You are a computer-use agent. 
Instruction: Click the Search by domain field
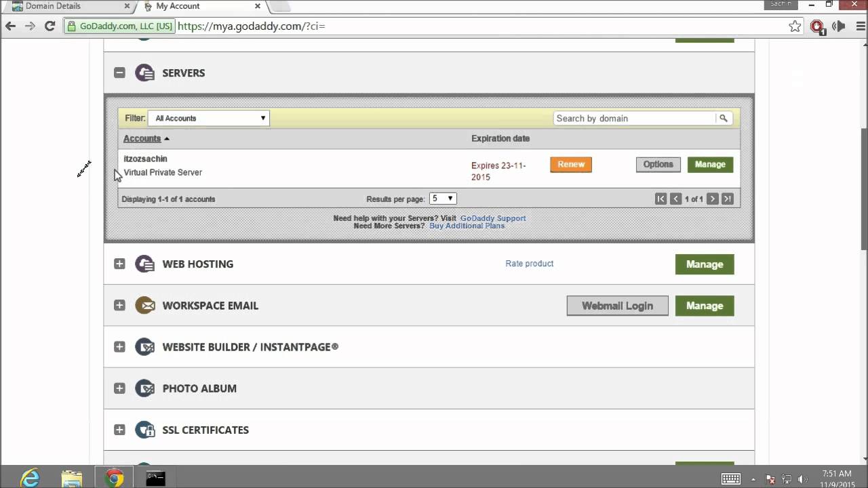[635, 118]
